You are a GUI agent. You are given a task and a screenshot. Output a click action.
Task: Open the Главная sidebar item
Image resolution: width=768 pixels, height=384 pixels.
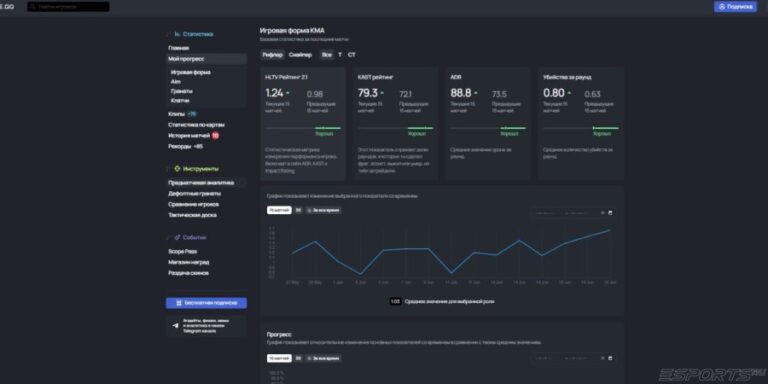point(178,48)
